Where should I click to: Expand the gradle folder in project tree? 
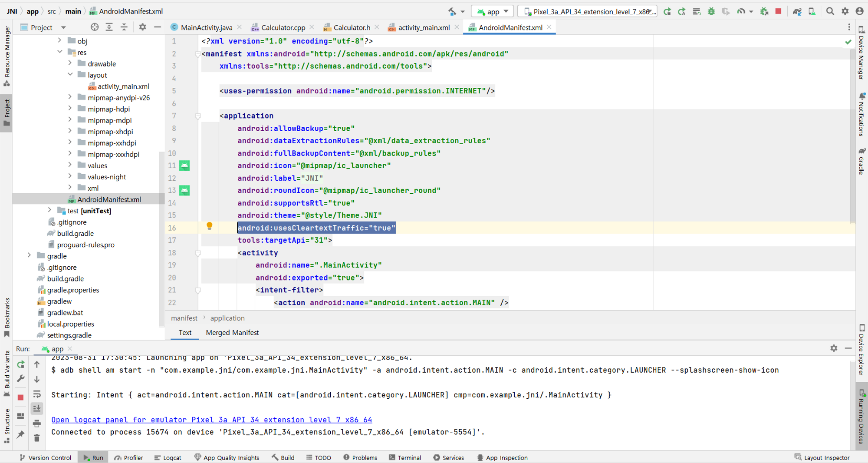tap(29, 255)
